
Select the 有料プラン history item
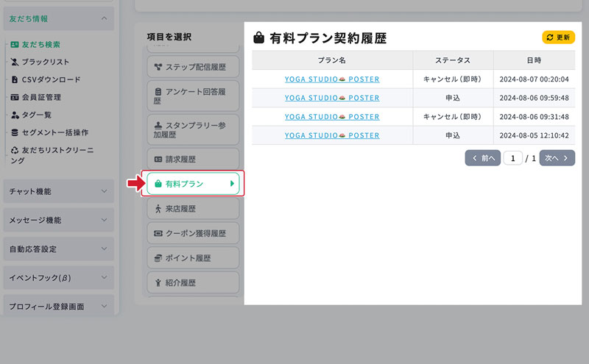click(x=193, y=184)
